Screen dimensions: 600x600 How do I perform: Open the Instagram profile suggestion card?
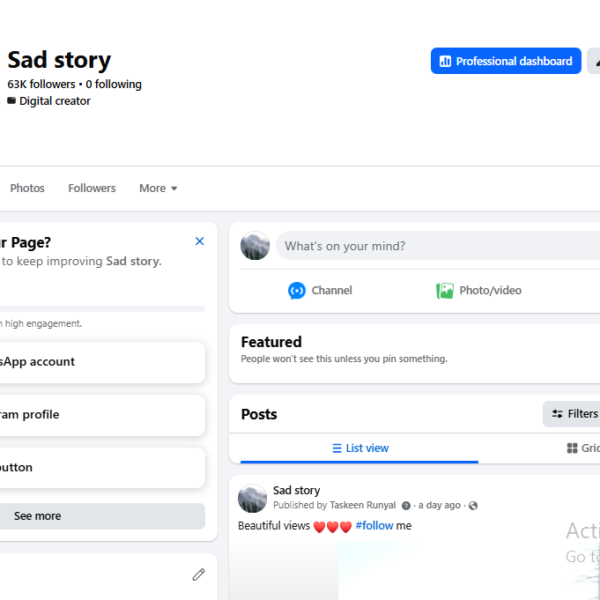(101, 415)
